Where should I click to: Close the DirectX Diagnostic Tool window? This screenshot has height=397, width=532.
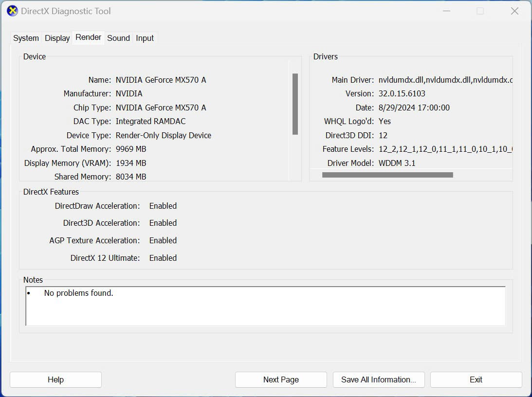point(514,11)
